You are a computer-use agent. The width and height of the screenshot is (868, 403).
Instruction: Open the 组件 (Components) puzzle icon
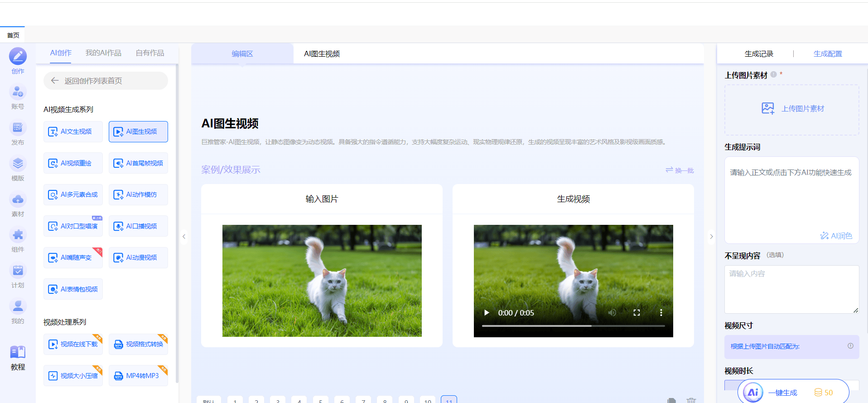18,235
